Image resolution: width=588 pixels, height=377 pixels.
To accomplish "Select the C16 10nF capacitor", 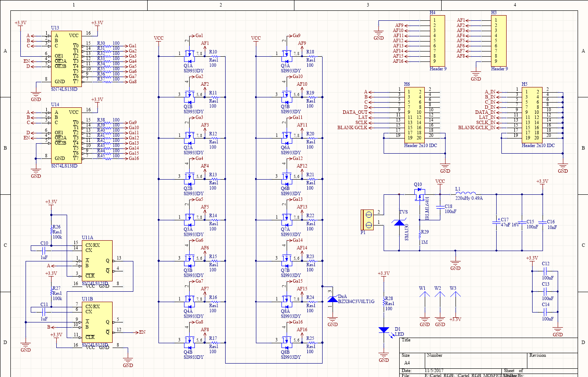I will point(542,222).
